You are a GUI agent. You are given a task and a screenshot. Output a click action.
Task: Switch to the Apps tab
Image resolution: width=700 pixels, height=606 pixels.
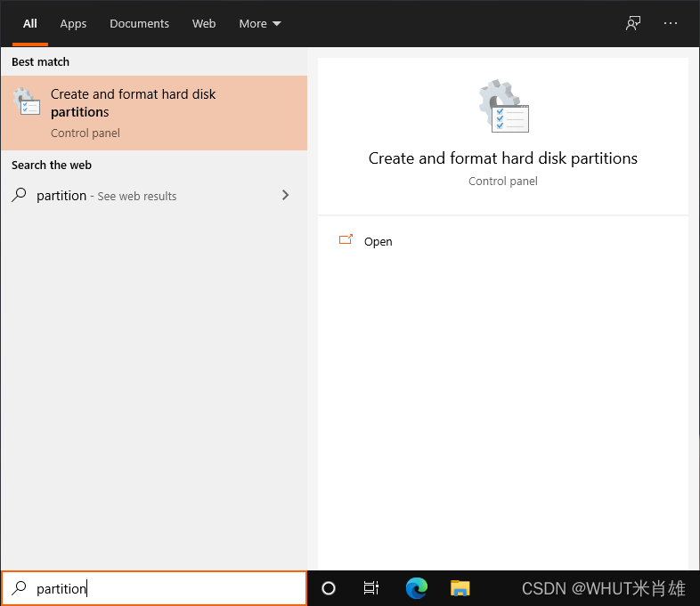tap(73, 24)
